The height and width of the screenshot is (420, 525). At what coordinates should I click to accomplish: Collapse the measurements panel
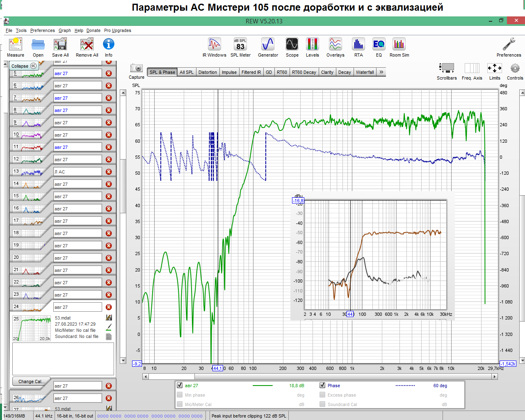[x=23, y=66]
